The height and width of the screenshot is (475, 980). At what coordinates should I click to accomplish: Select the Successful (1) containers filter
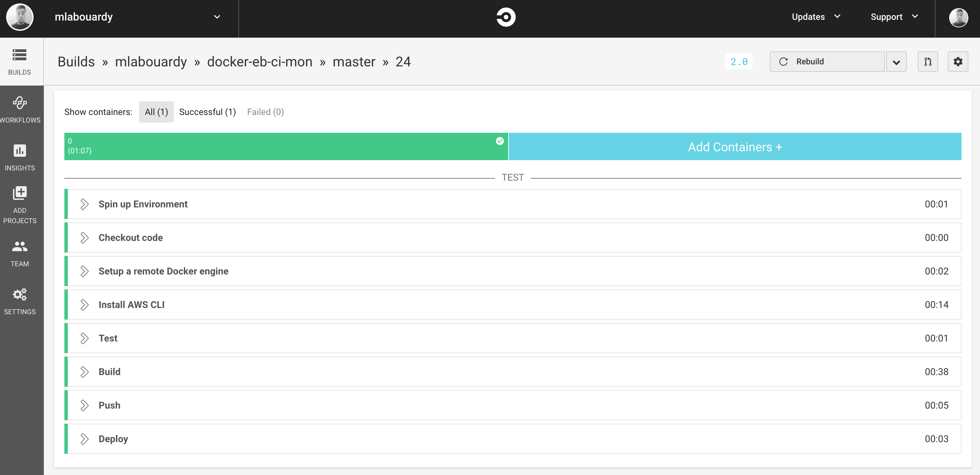click(x=208, y=112)
